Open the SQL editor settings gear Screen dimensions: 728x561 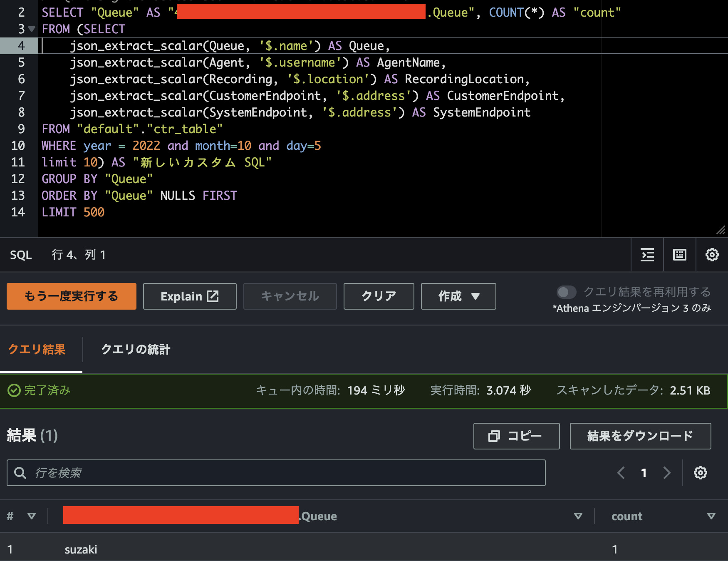tap(712, 255)
